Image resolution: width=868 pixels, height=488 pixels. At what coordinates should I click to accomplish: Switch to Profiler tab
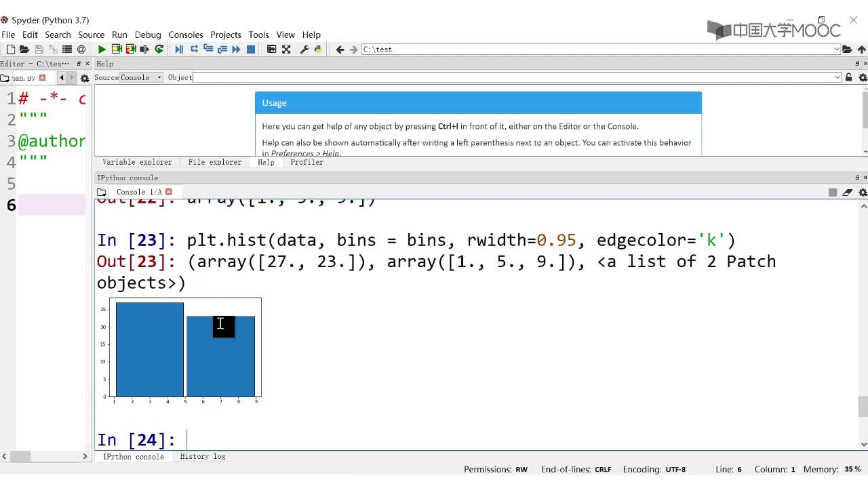[x=307, y=162]
